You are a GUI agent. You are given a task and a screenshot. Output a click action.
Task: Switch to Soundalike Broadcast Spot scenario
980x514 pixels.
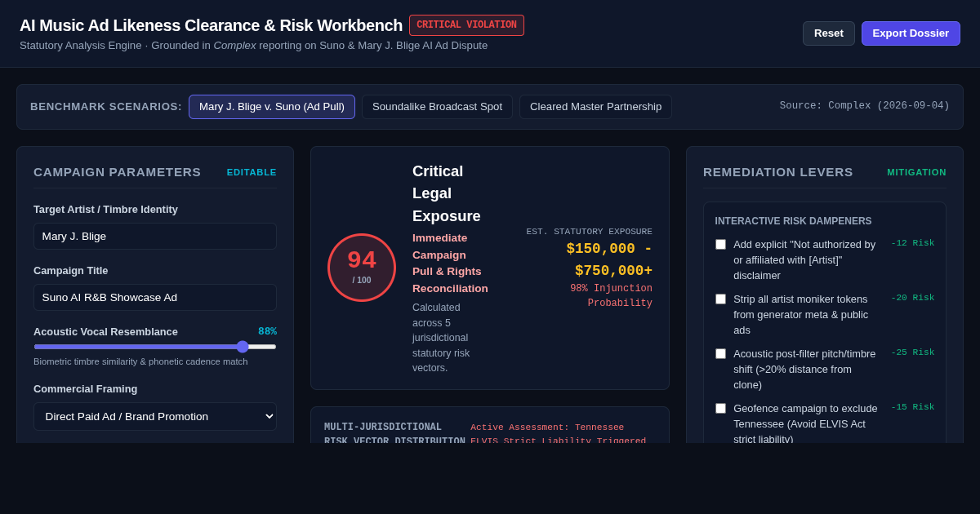click(437, 107)
